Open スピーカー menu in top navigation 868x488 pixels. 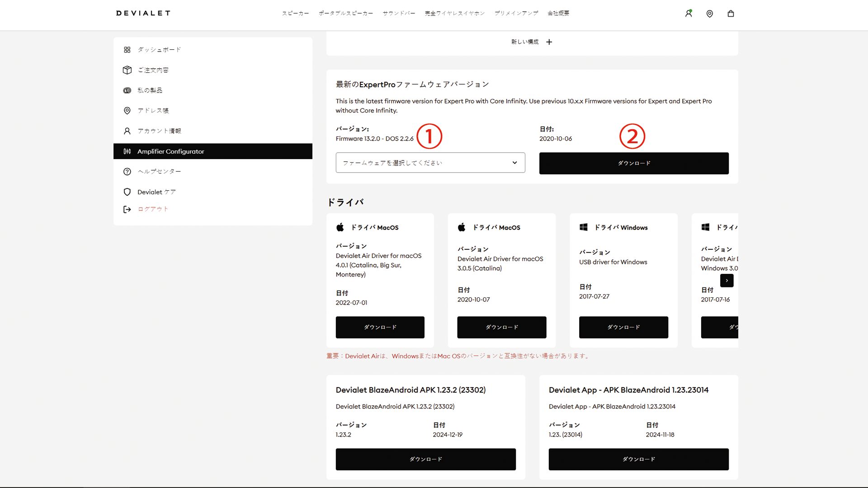296,14
